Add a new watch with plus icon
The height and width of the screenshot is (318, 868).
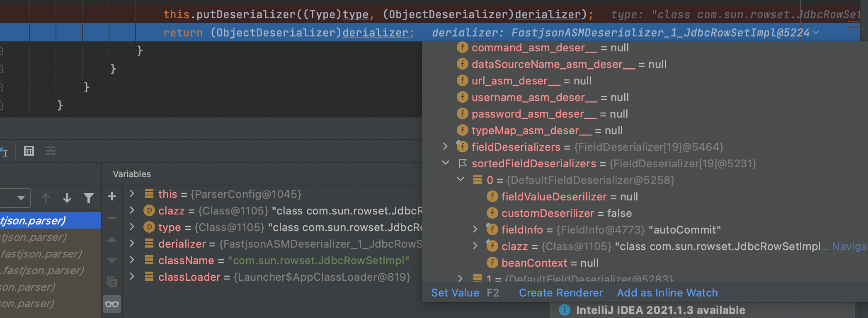click(x=112, y=196)
